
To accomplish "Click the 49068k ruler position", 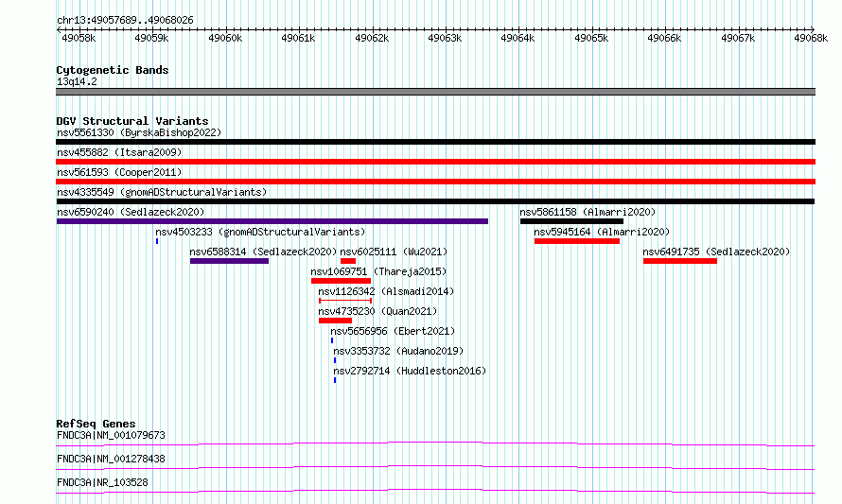I will click(812, 38).
